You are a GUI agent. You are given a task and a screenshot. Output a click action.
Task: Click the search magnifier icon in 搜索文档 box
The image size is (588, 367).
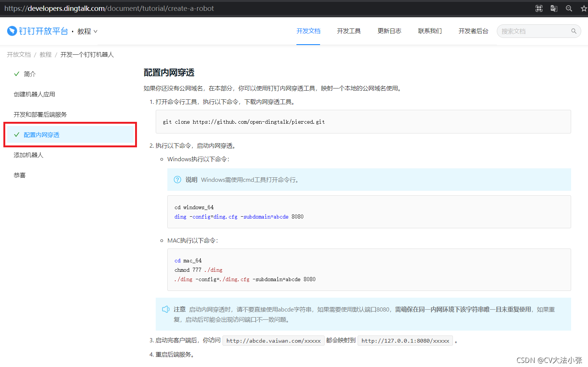574,31
